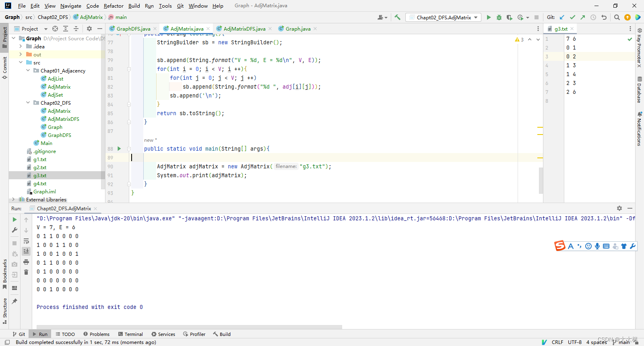Screen dimensions: 644x346
Task: Git update project arrow icon
Action: click(562, 17)
